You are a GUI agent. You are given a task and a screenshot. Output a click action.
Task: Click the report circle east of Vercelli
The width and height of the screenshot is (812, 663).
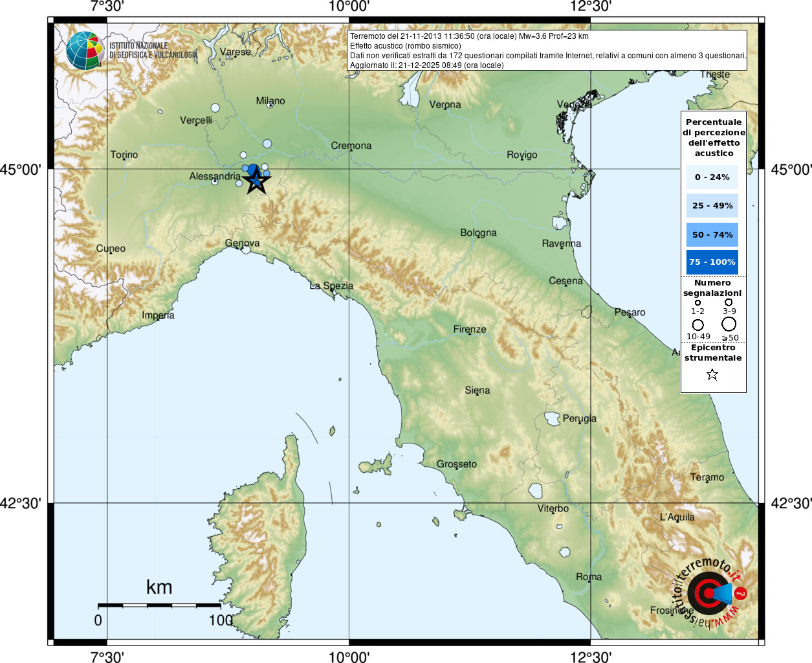pos(215,107)
